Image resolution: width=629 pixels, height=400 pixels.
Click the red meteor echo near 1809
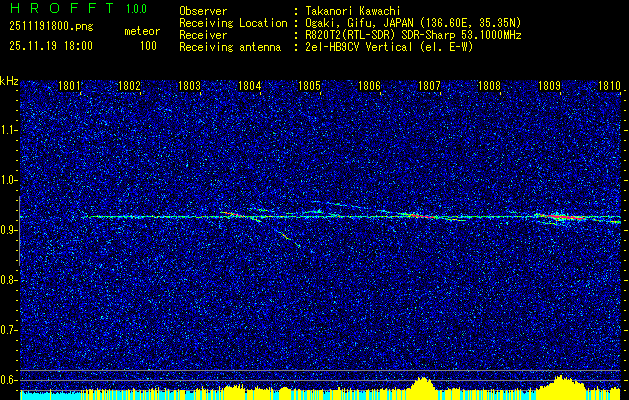point(568,217)
